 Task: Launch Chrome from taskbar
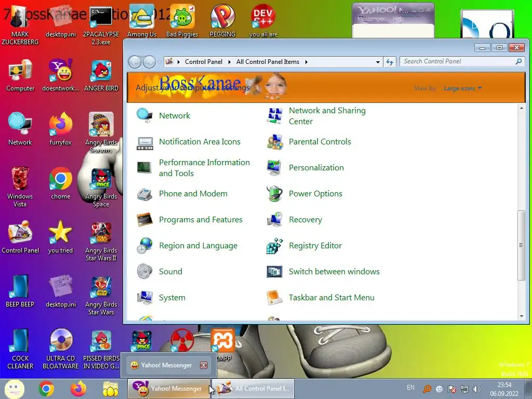[46, 389]
